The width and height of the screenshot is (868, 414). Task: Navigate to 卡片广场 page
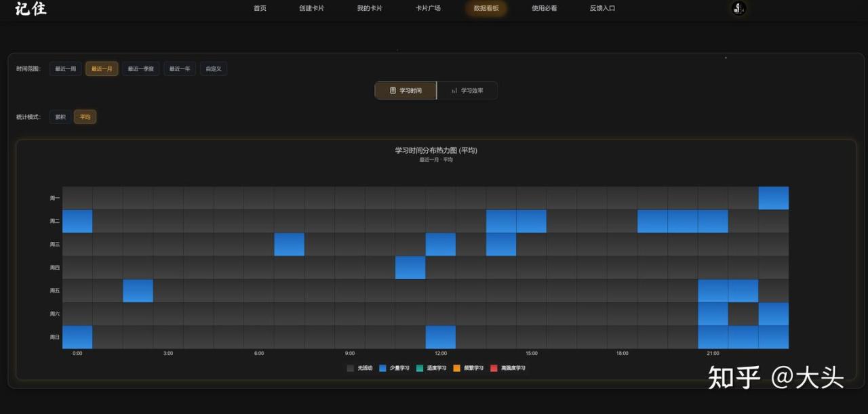click(x=428, y=9)
